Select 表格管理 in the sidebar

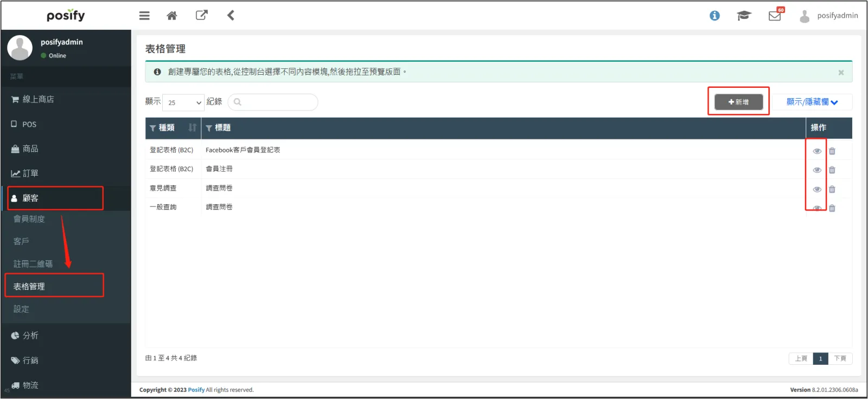[29, 286]
